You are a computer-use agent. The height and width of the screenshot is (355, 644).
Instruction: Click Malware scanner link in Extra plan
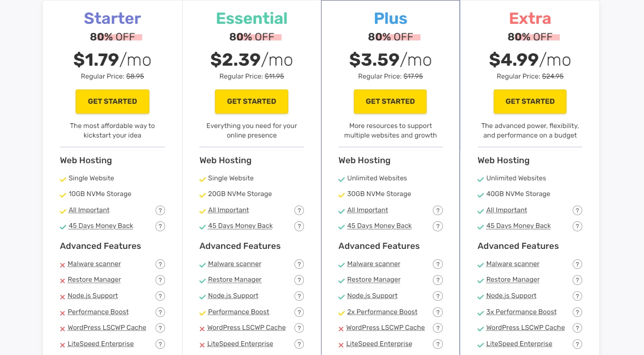pos(513,264)
